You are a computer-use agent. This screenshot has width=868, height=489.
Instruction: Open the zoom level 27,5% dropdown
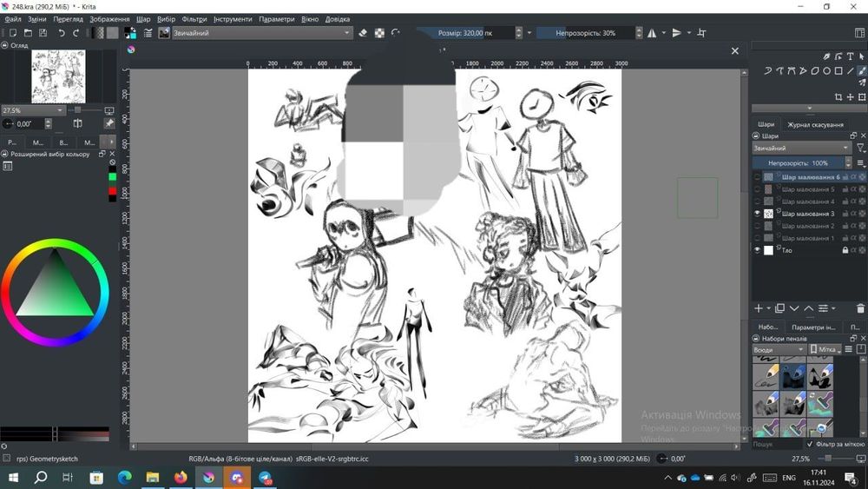point(33,111)
